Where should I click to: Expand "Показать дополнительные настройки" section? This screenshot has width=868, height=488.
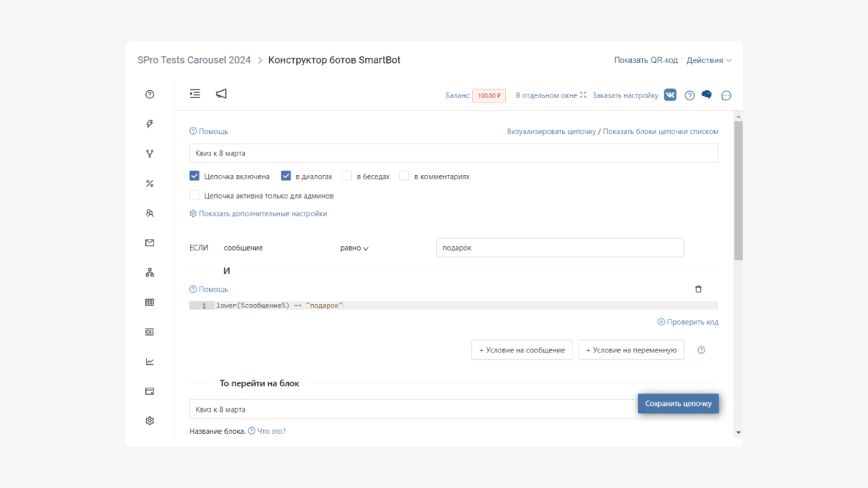point(258,213)
